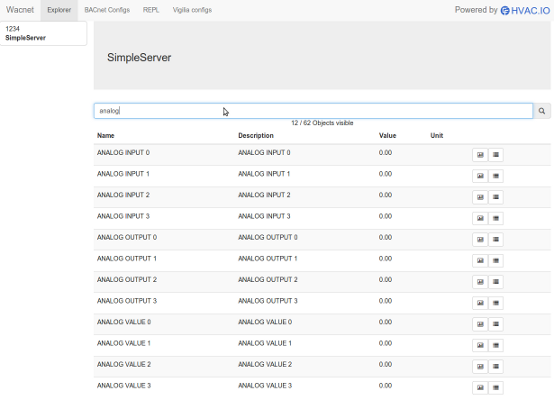Open list icon for ANALOG VALUE 0
The image size is (554, 400).
point(496,324)
